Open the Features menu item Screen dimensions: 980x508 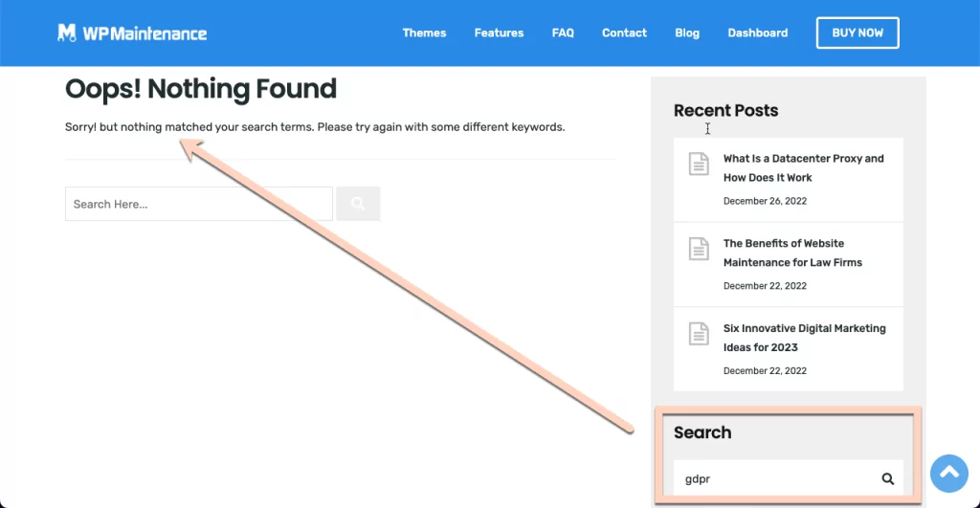499,33
